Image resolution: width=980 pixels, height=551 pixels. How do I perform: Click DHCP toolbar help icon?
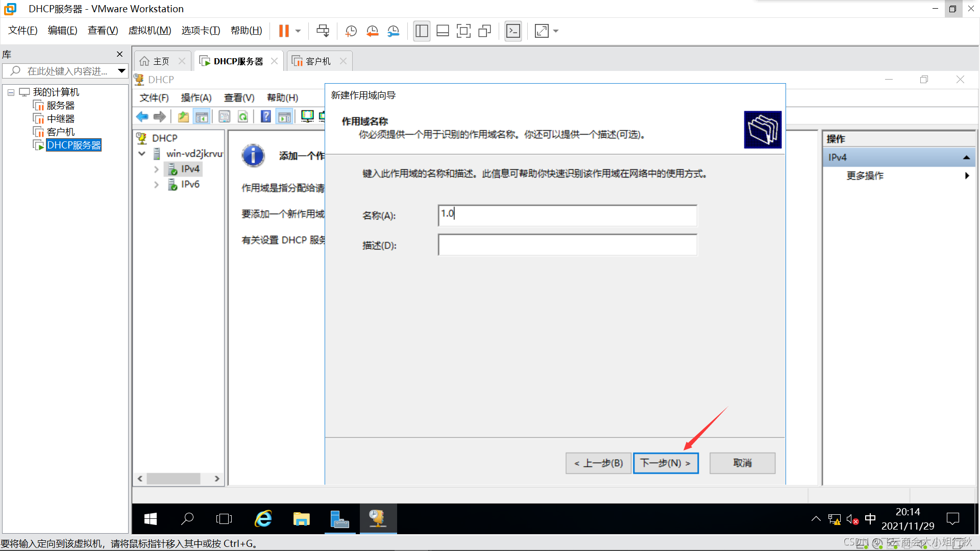[265, 117]
